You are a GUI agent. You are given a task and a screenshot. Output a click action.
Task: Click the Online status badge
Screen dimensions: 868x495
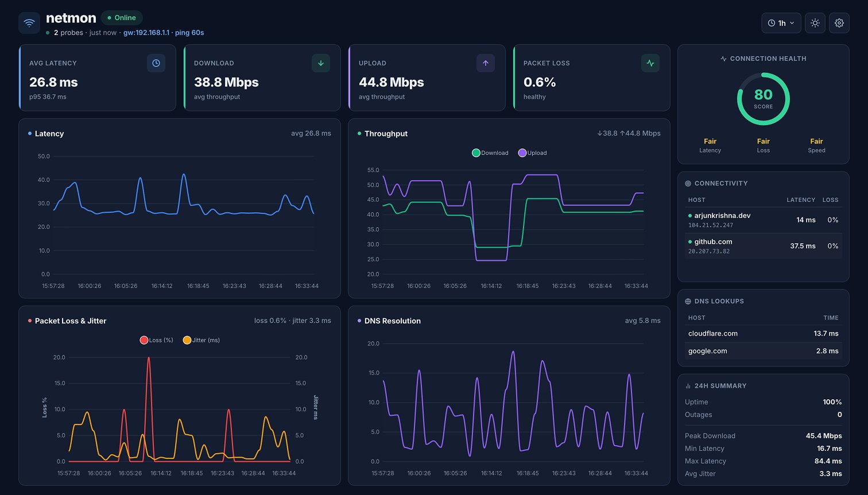[122, 18]
